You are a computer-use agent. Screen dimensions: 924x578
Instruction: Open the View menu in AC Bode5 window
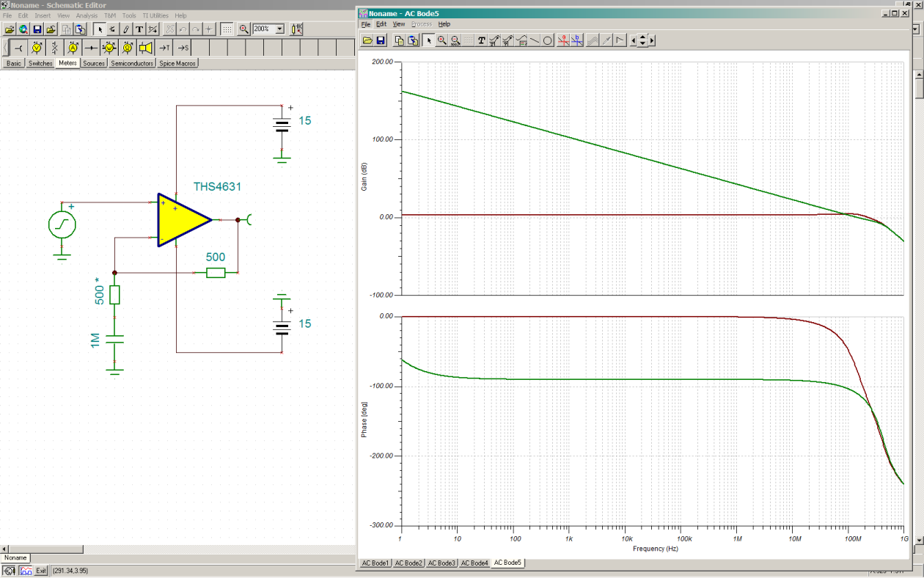[398, 24]
